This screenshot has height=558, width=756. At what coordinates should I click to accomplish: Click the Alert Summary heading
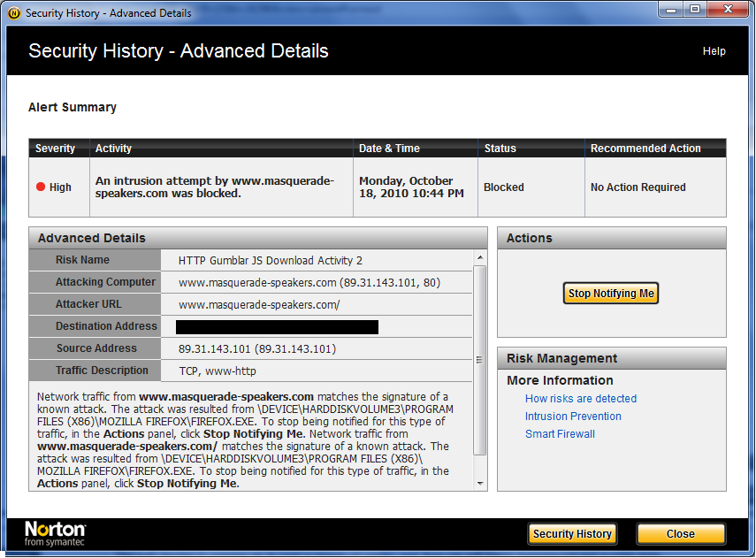pos(73,107)
